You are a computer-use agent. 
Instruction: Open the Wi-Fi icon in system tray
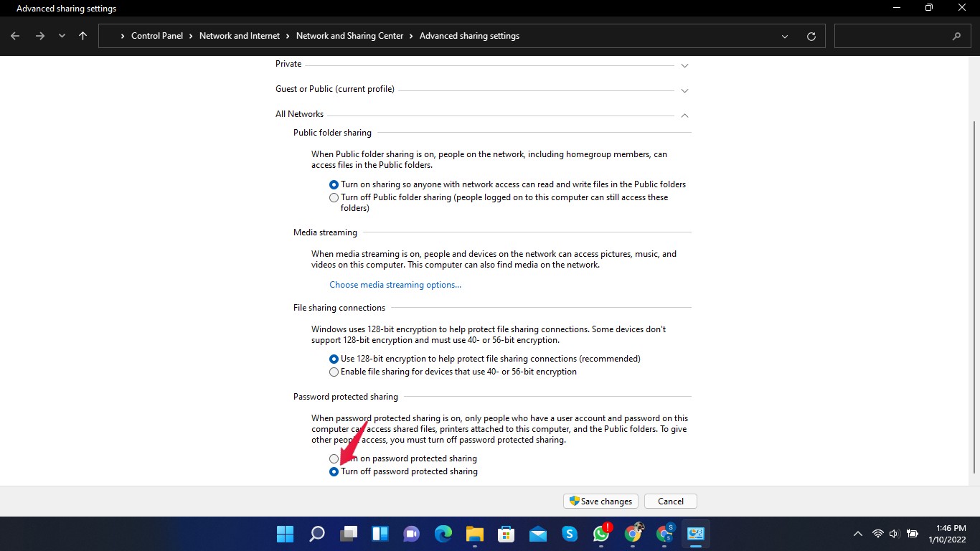(877, 534)
